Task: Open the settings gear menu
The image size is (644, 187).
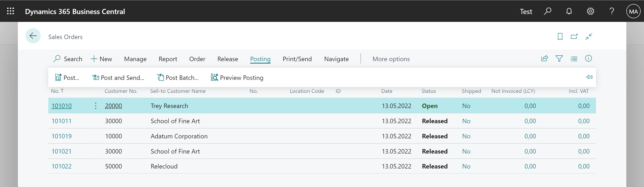Action: tap(590, 11)
